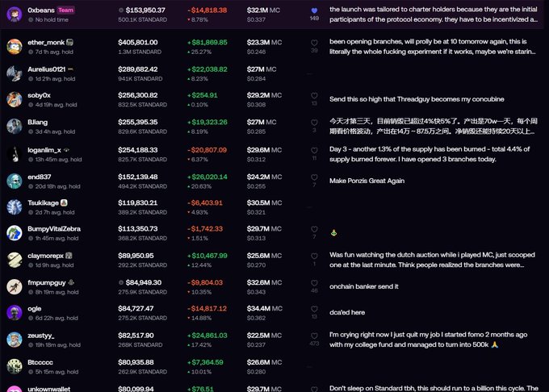This screenshot has width=549, height=392.
Task: Open end837 username
Action: pyautogui.click(x=40, y=177)
